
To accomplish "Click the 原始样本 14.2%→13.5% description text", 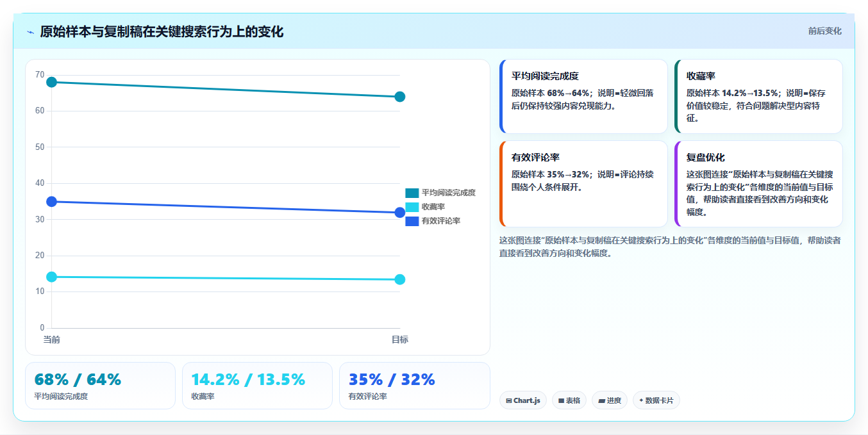I will coord(757,106).
